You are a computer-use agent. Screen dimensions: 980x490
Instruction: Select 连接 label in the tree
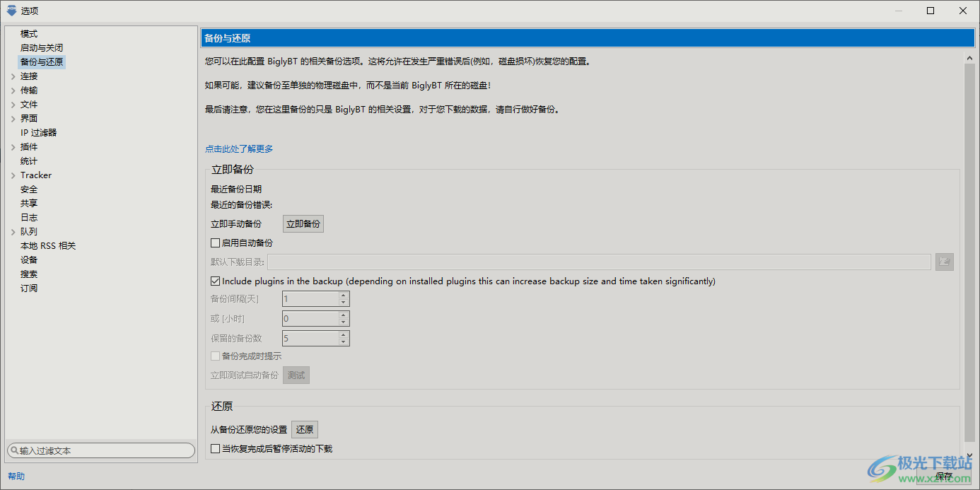(x=29, y=76)
